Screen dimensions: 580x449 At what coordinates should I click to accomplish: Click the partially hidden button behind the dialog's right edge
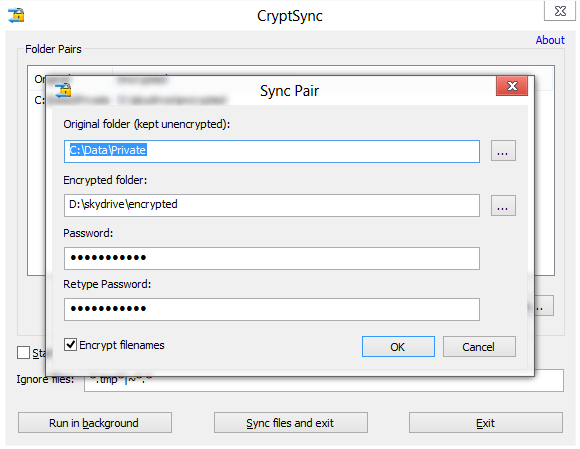coord(544,305)
